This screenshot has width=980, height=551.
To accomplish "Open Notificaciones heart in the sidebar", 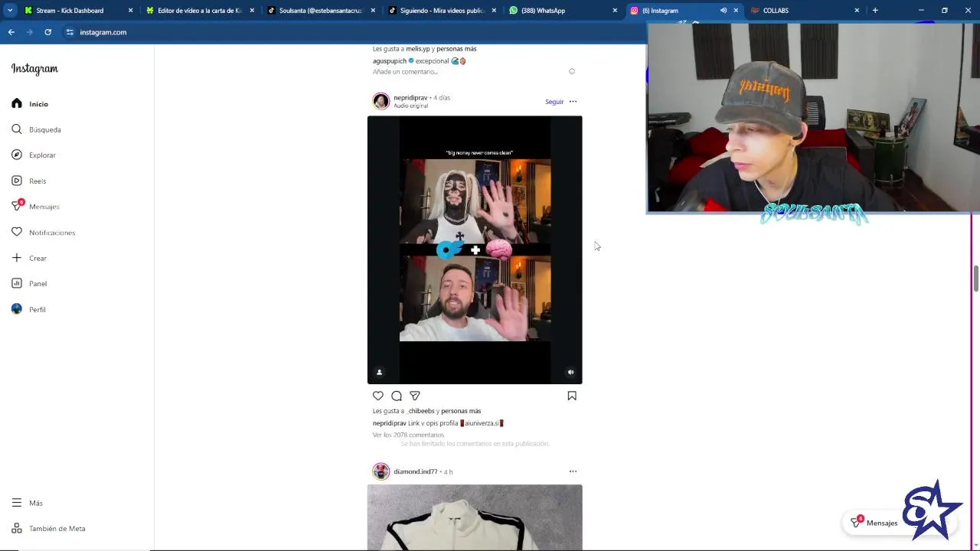I will click(44, 233).
